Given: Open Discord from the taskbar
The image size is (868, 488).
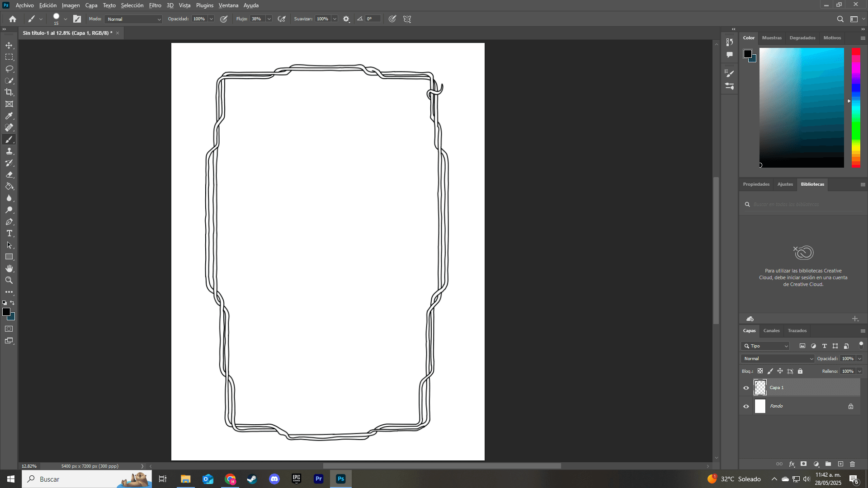Looking at the screenshot, I should click(x=274, y=479).
